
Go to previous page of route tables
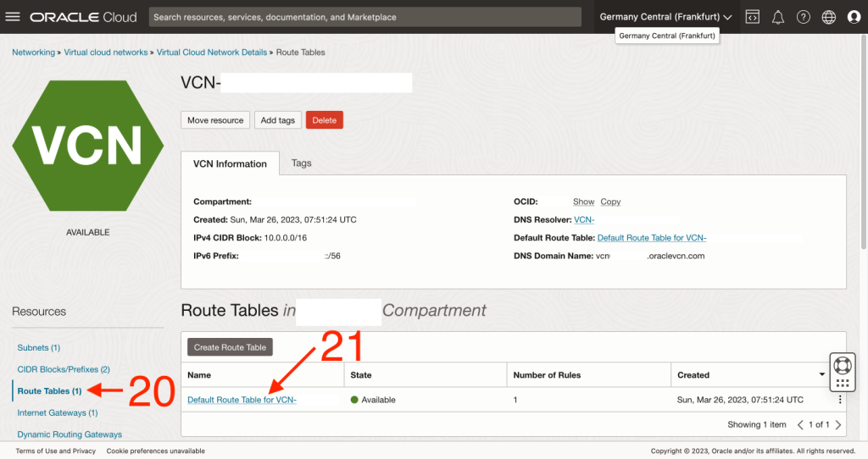[x=799, y=424]
